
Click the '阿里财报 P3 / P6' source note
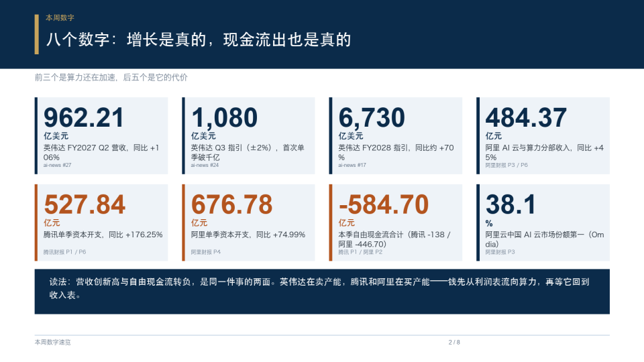(506, 165)
